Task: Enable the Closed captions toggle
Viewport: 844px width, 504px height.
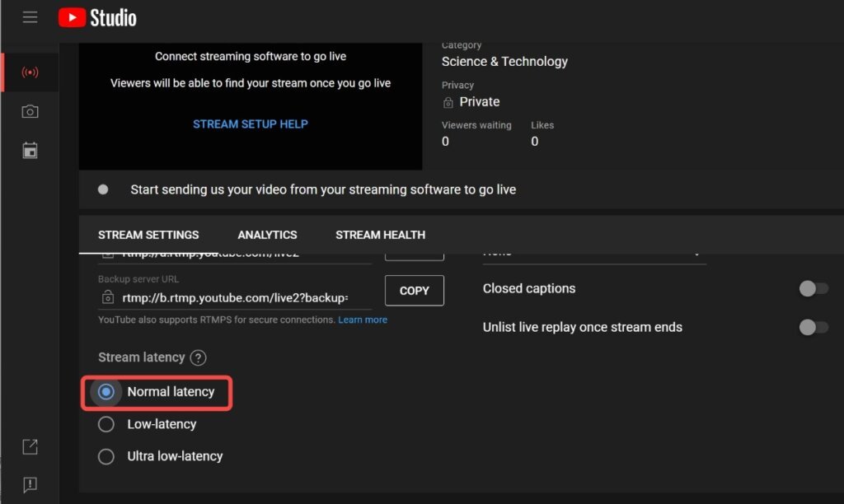Action: click(x=813, y=288)
